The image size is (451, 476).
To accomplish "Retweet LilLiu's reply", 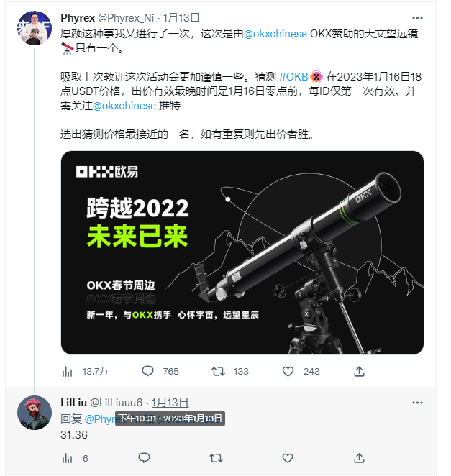I will (x=217, y=458).
